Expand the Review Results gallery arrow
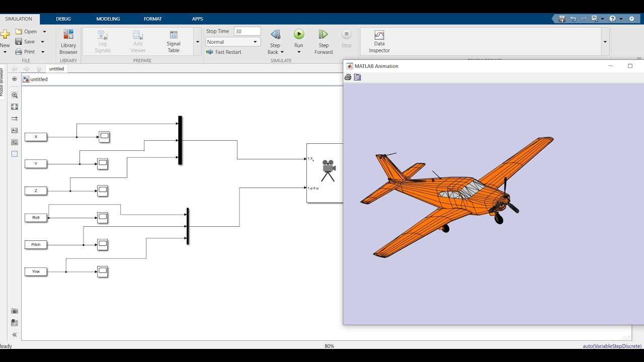Image resolution: width=644 pixels, height=362 pixels. 605,42
